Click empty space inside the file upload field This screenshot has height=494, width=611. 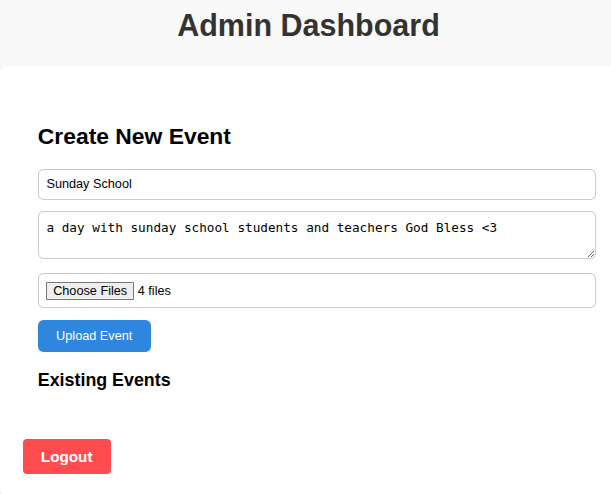coord(400,291)
